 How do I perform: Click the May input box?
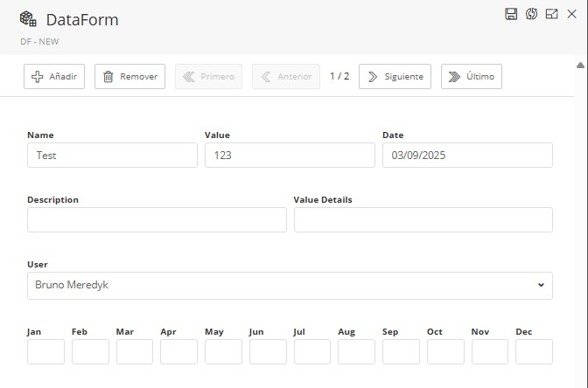click(223, 351)
